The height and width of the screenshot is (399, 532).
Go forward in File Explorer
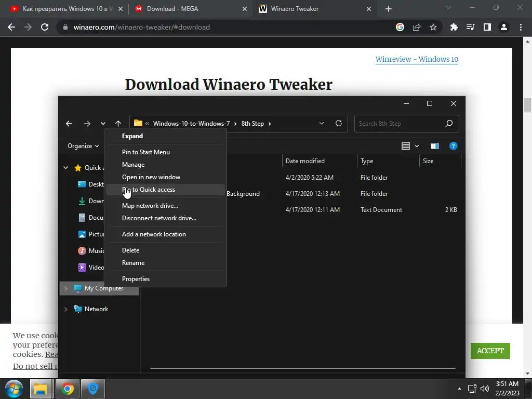click(87, 124)
